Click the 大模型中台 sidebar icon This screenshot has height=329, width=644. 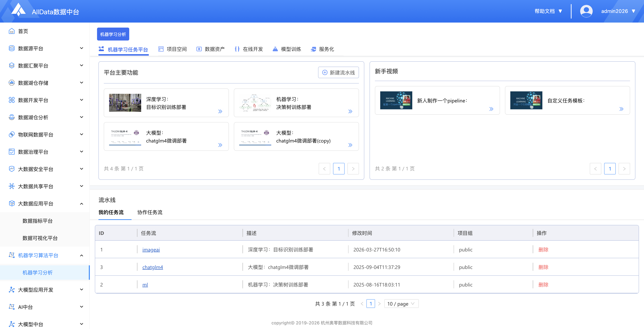11,324
